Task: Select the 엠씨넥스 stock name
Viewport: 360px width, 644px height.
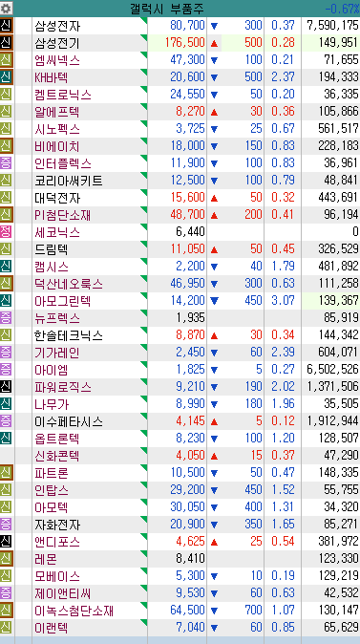Action: [x=57, y=61]
